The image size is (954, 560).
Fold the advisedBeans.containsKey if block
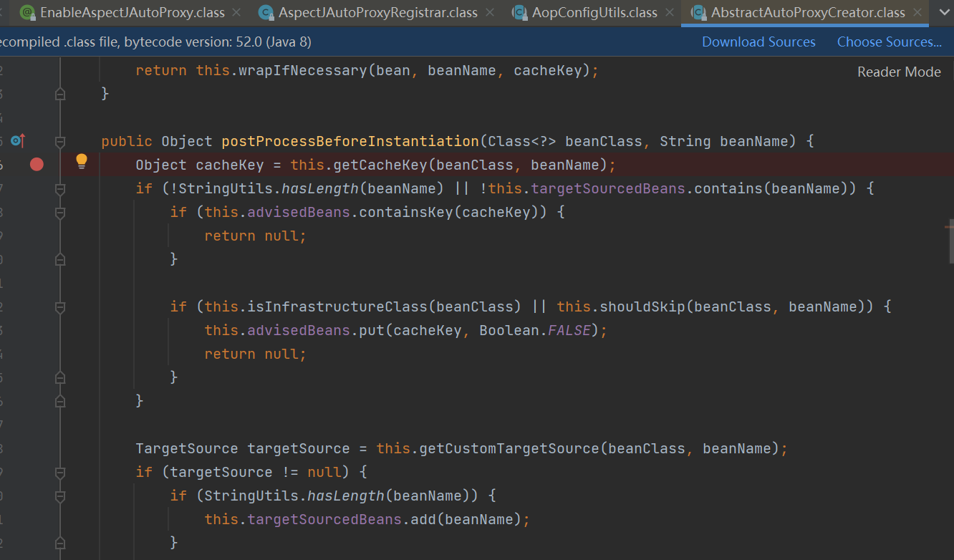(60, 213)
